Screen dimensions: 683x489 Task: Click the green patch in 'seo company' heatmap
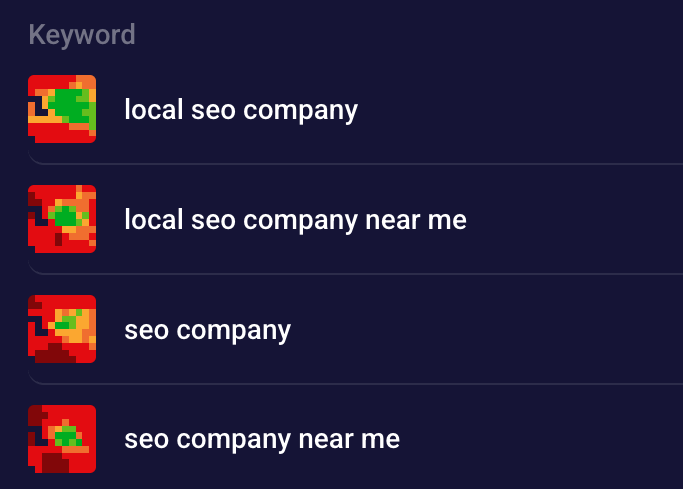pyautogui.click(x=66, y=322)
